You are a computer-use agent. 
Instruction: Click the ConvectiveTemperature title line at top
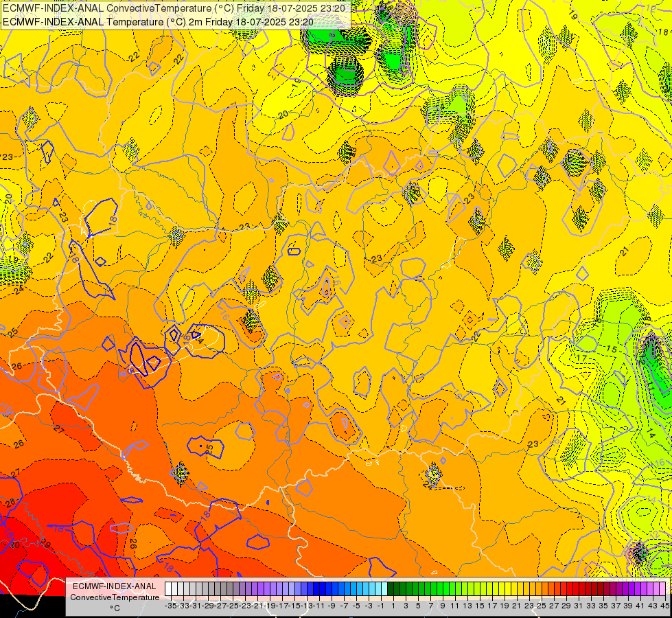pos(174,8)
